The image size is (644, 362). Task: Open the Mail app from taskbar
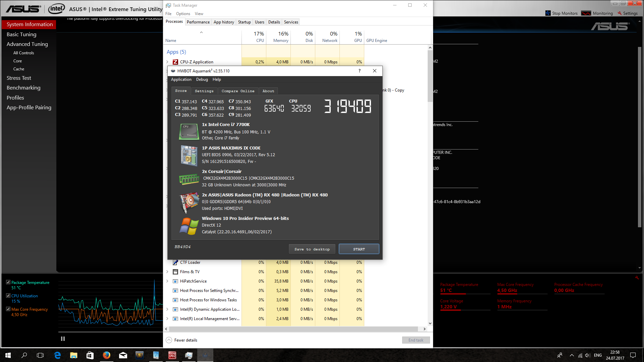[x=123, y=355]
